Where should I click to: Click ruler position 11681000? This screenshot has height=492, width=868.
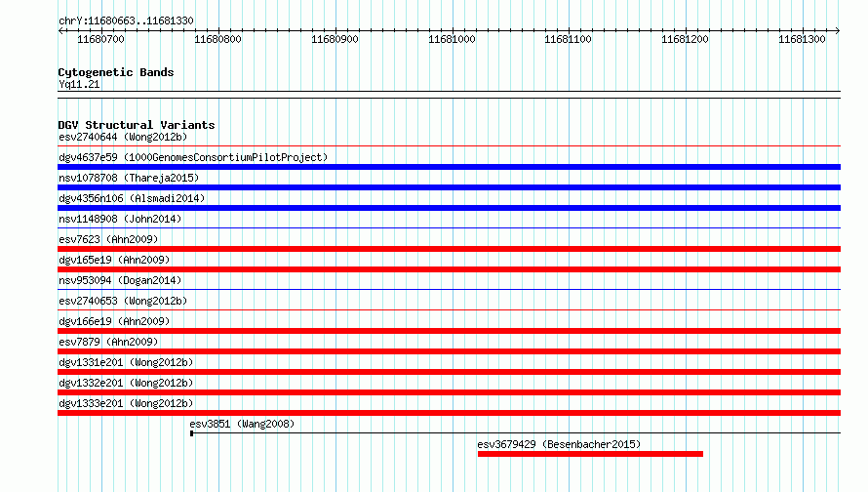pyautogui.click(x=452, y=39)
